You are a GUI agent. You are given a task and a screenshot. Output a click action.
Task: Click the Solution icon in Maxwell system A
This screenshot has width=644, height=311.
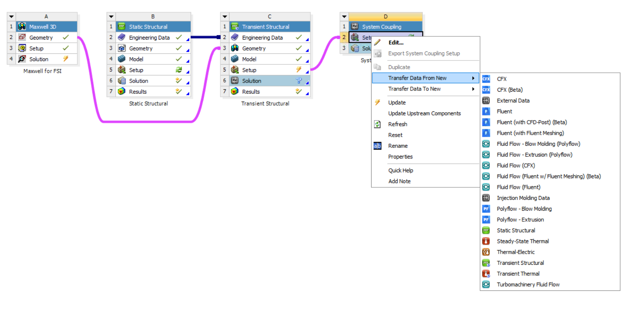click(x=22, y=59)
